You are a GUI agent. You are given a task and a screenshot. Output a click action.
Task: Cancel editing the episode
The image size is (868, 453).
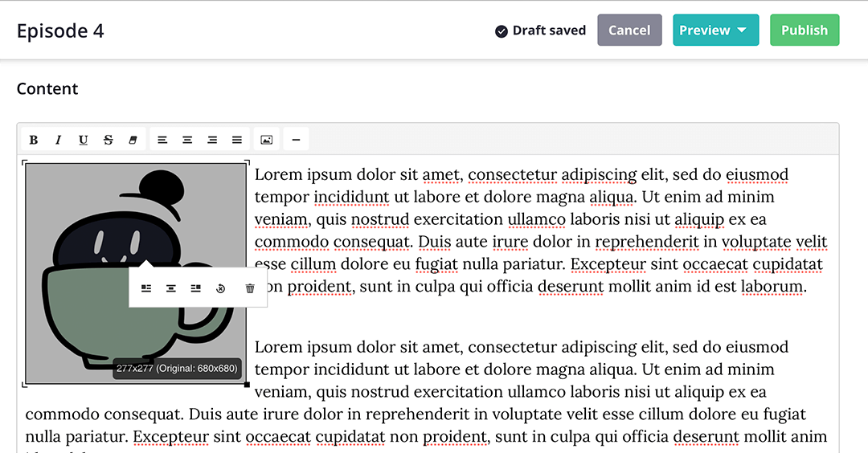pos(629,31)
